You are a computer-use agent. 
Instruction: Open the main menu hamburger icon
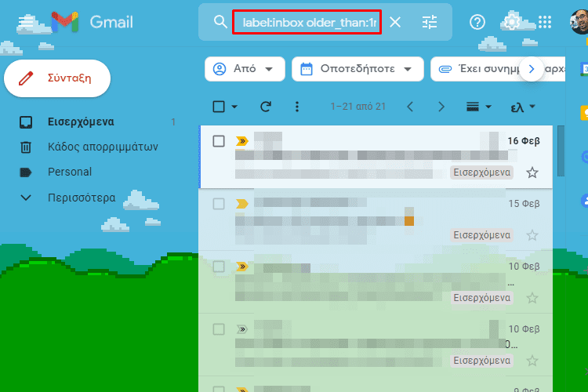point(26,22)
